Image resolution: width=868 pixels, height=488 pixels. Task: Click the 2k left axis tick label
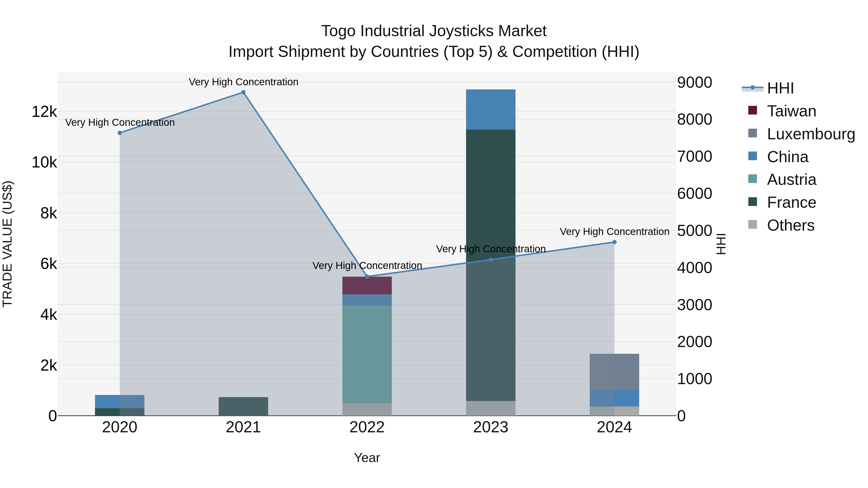[x=48, y=365]
